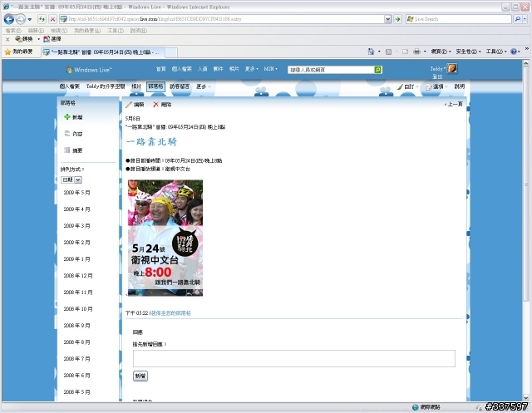This screenshot has height=413, width=532.
Task: Click Teddy's profile picture icon
Action: pyautogui.click(x=452, y=68)
